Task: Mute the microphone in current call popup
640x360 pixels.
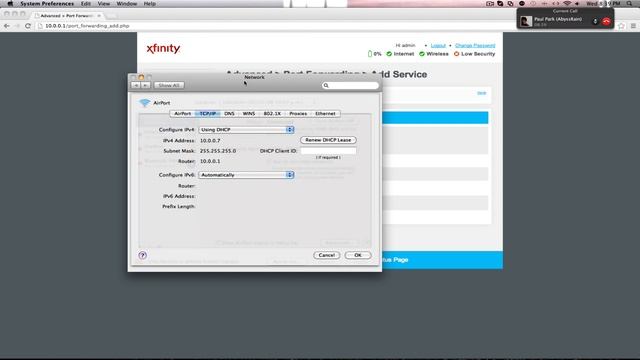Action: pos(595,21)
